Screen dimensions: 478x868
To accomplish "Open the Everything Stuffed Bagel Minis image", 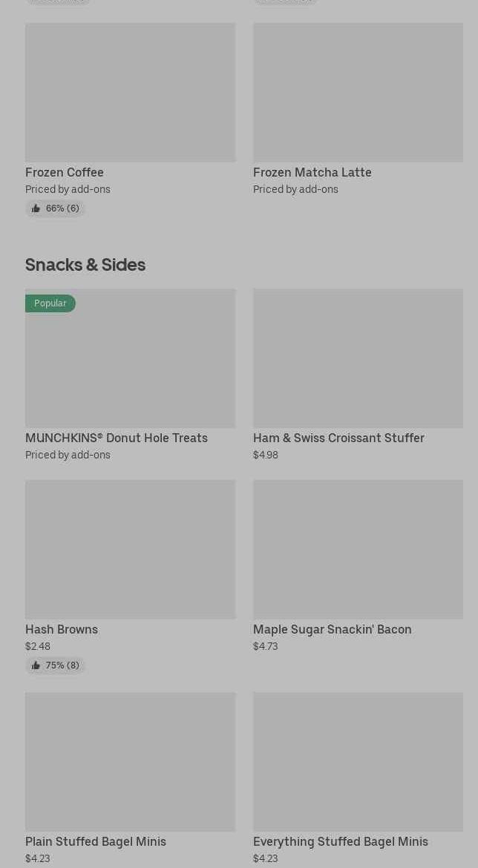I will pyautogui.click(x=358, y=762).
